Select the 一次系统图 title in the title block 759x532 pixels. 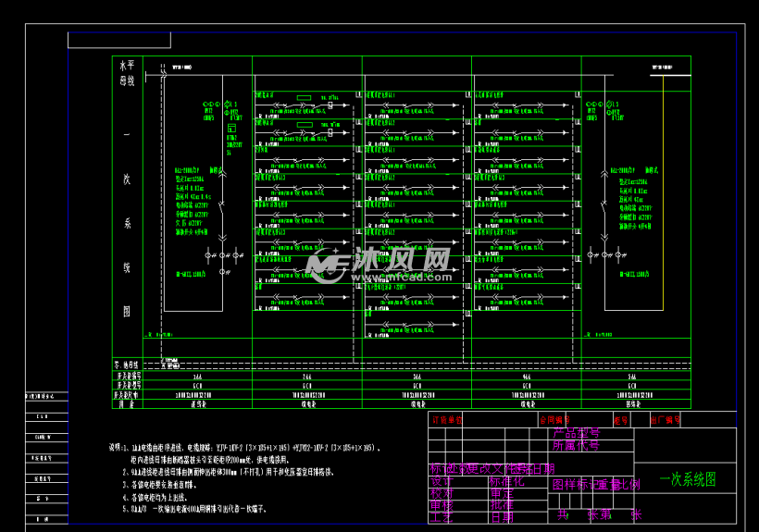pyautogui.click(x=687, y=479)
